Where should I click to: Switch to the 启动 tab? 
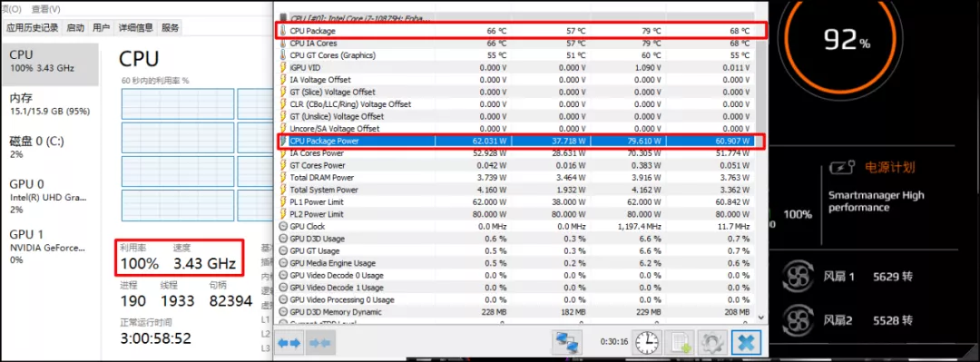pos(75,27)
